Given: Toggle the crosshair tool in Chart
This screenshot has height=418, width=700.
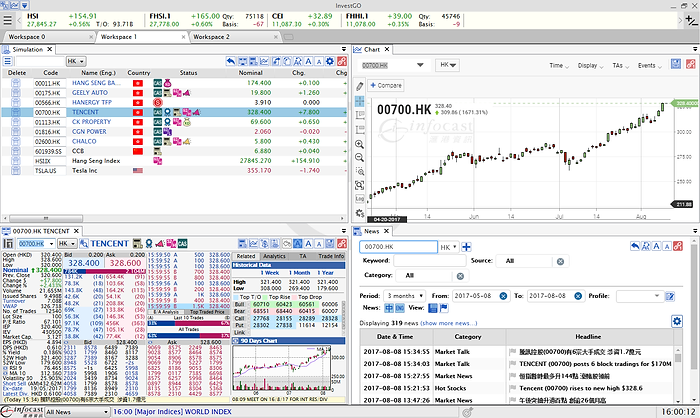Looking at the screenshot, I should pos(360,101).
